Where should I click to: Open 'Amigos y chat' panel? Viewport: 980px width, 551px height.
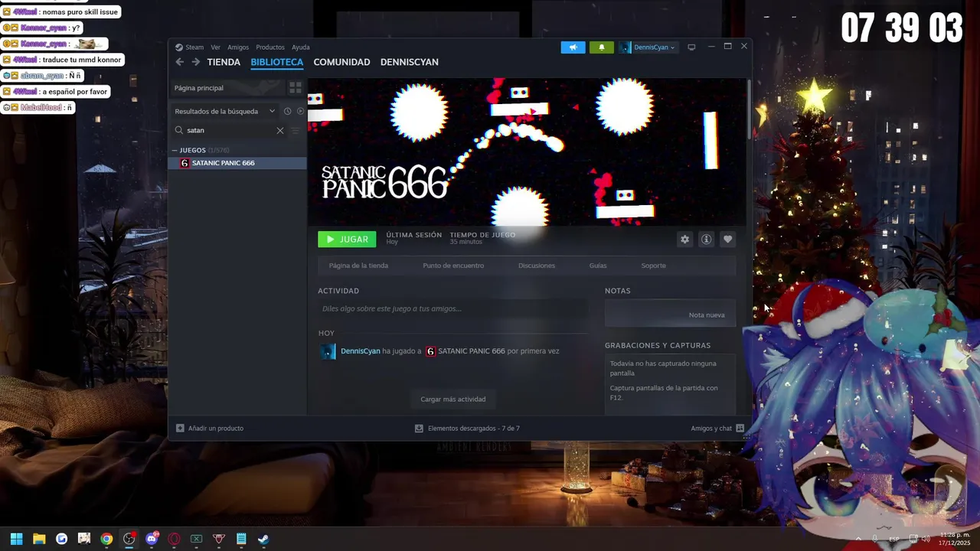(717, 429)
